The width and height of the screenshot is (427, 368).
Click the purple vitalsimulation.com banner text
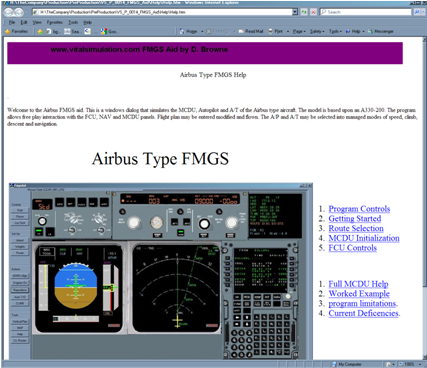[x=139, y=50]
